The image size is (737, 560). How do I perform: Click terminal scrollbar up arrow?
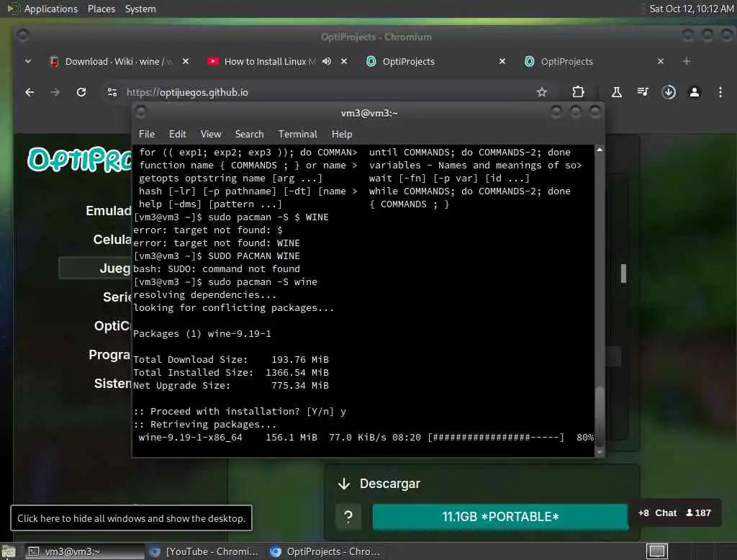click(x=600, y=150)
